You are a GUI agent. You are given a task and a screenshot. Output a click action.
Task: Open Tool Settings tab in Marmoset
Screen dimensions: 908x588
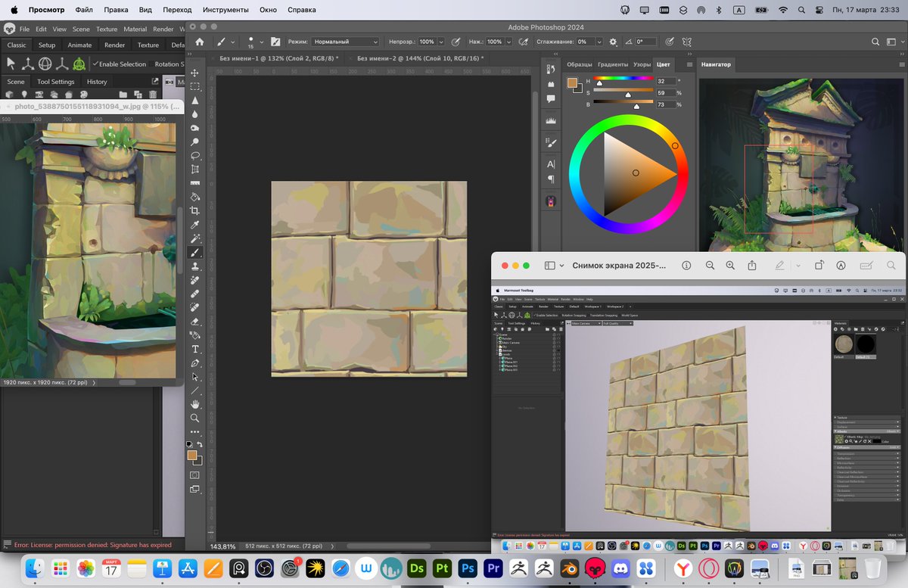pyautogui.click(x=56, y=82)
